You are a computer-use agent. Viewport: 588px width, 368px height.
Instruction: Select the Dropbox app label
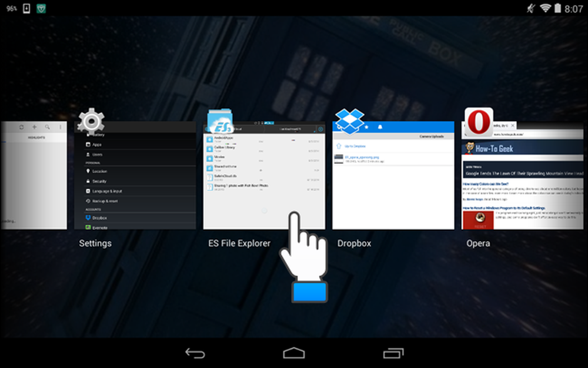(354, 243)
